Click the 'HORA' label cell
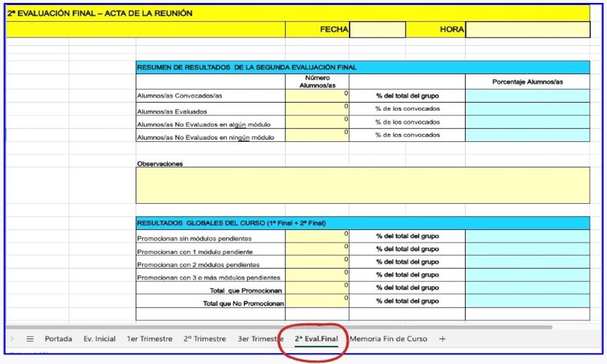Viewport: 607px width, 364px height. pos(452,29)
